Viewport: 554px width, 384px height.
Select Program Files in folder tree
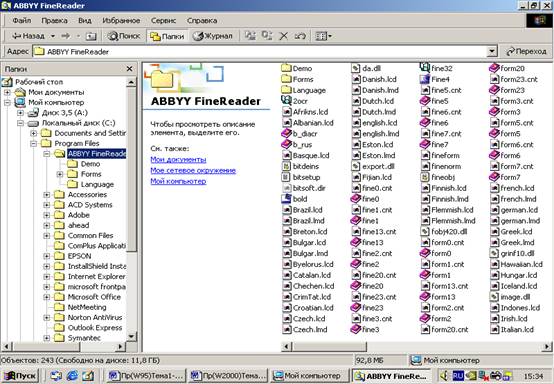coord(77,143)
